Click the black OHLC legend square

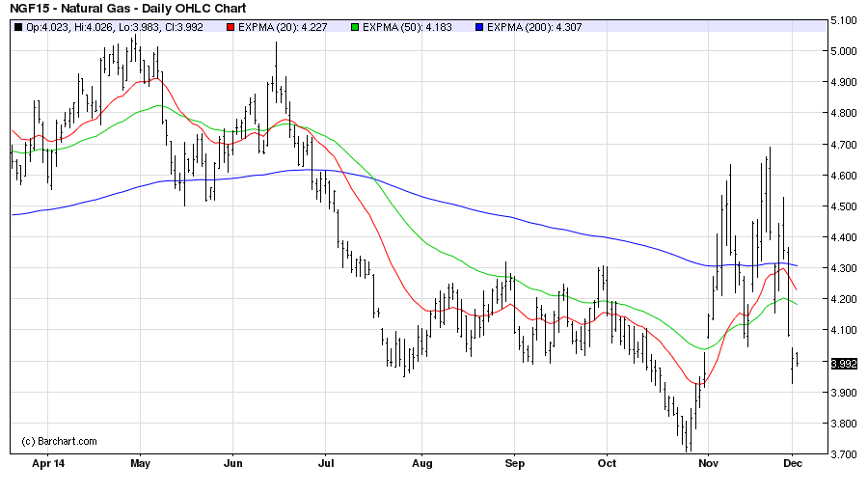(x=18, y=26)
